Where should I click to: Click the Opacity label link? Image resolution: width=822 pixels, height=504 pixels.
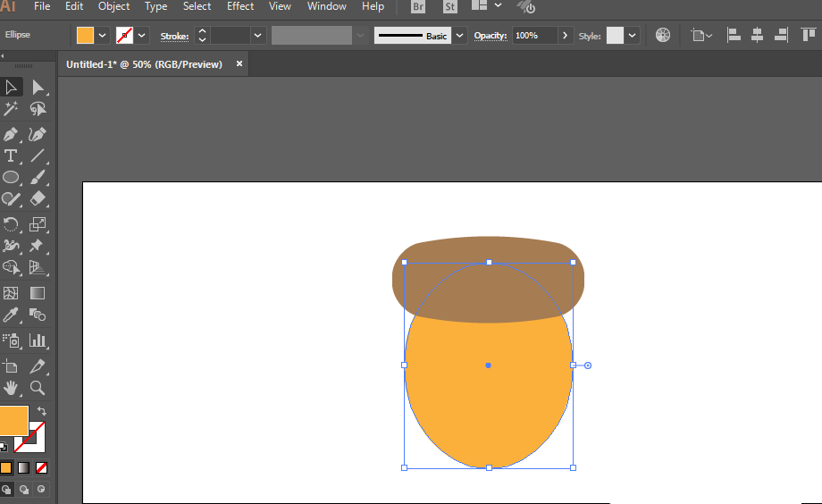(x=491, y=36)
